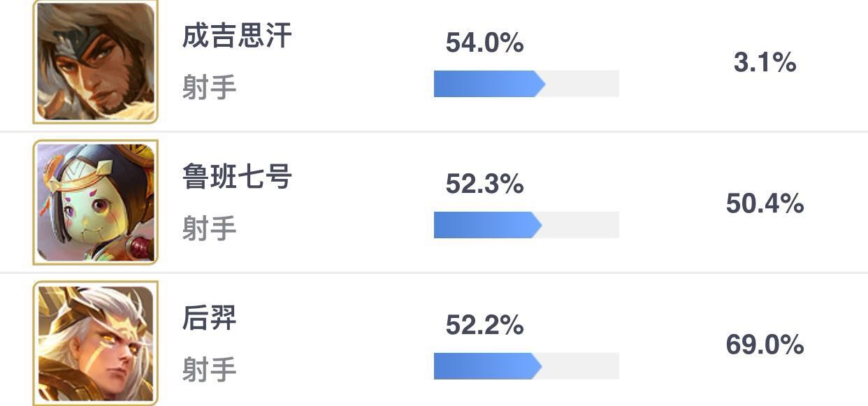The image size is (868, 406).
Task: Click the gray unfilled bar portion for 成吉思汗
Action: point(582,84)
